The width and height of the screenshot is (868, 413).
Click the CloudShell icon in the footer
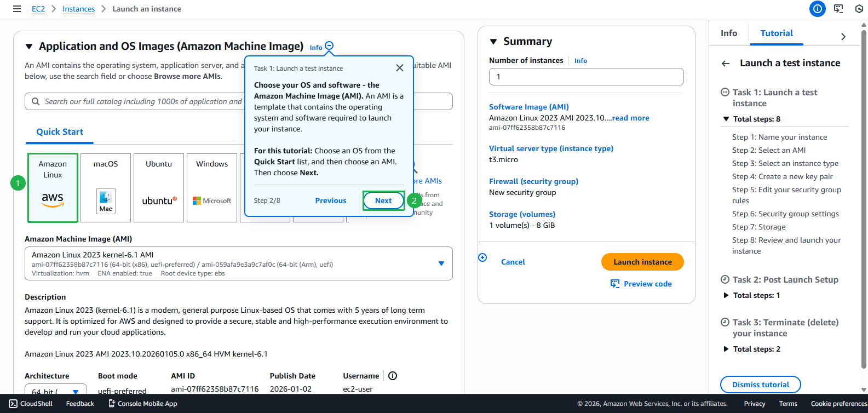tap(13, 404)
